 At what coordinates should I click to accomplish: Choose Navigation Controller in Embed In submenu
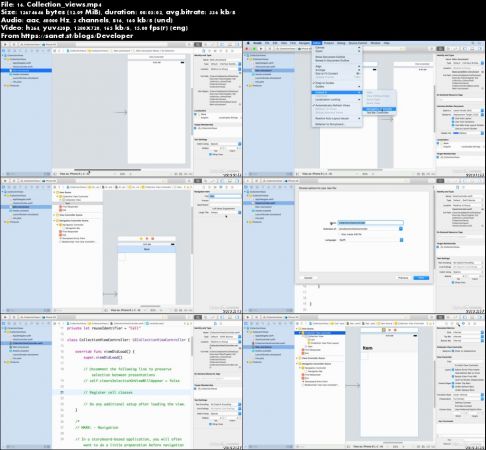click(379, 109)
